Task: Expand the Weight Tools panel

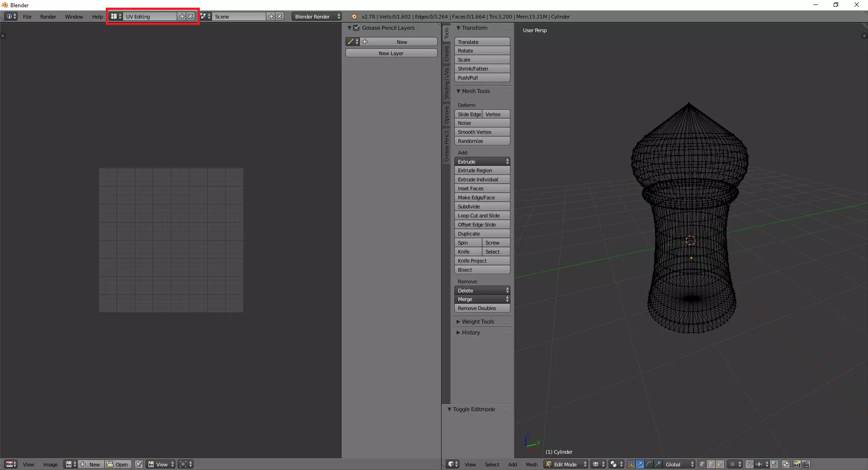Action: click(477, 322)
